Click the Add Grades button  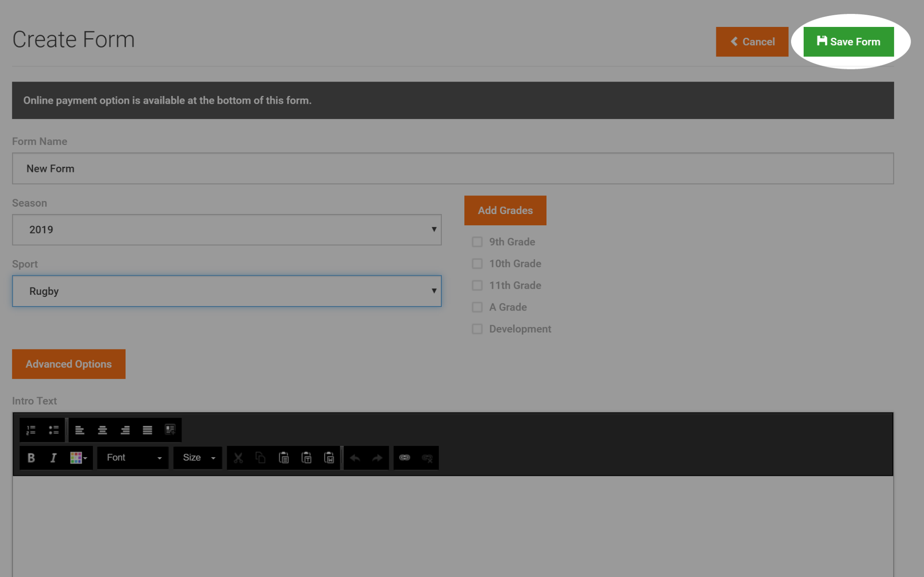click(505, 210)
